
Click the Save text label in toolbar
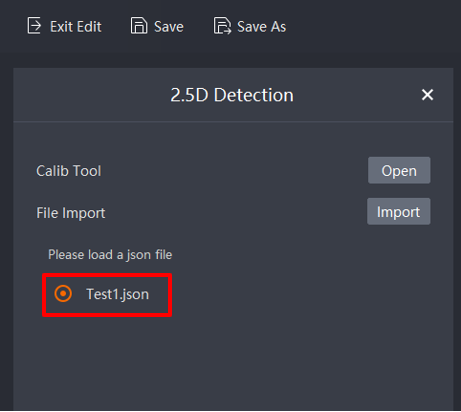coord(169,27)
